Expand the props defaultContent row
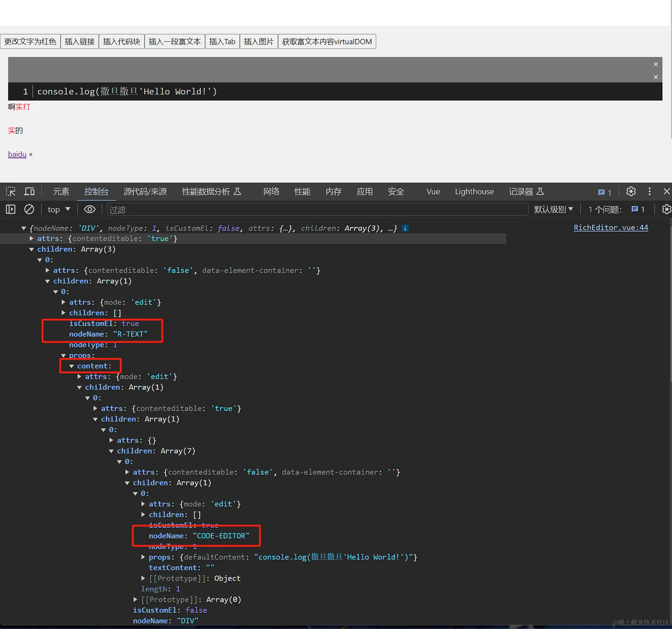 coord(143,557)
